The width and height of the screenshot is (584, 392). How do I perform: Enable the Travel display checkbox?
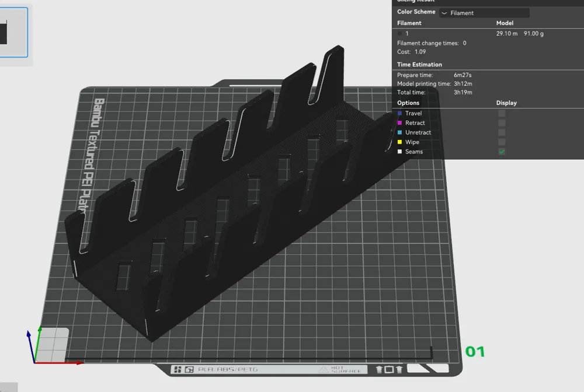[502, 113]
